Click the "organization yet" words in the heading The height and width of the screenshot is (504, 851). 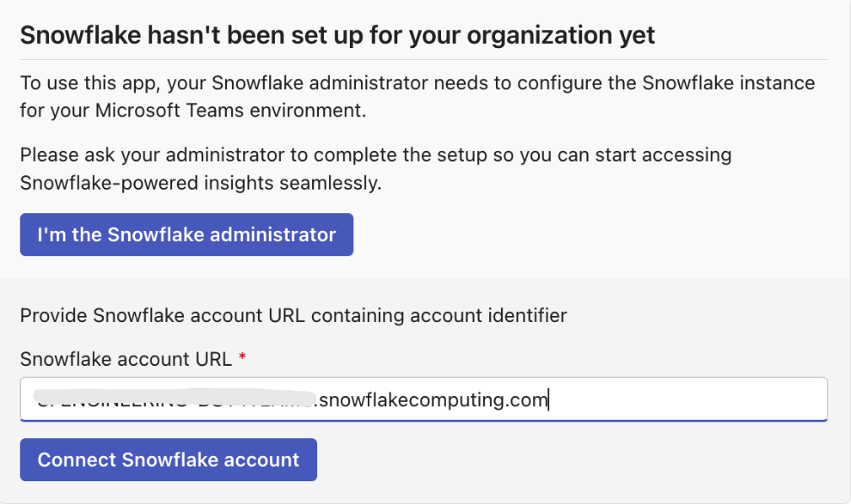click(561, 35)
